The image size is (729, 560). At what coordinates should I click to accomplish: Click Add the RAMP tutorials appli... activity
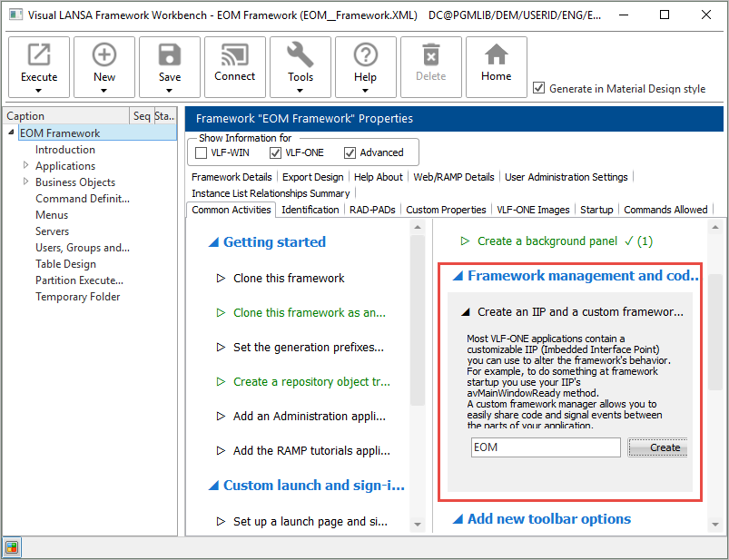tap(311, 450)
